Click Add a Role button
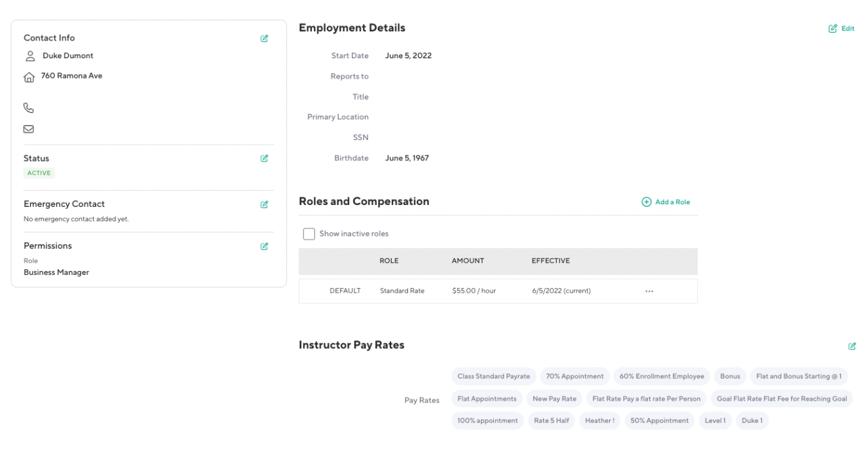This screenshot has width=868, height=459. 666,202
